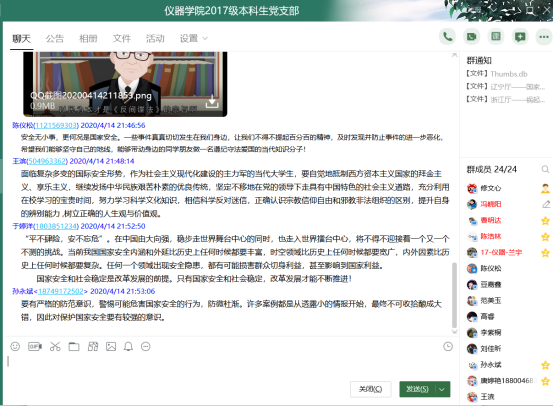The width and height of the screenshot is (554, 407).
Task: Click the document sharing icon in input toolbar
Action: [x=93, y=347]
